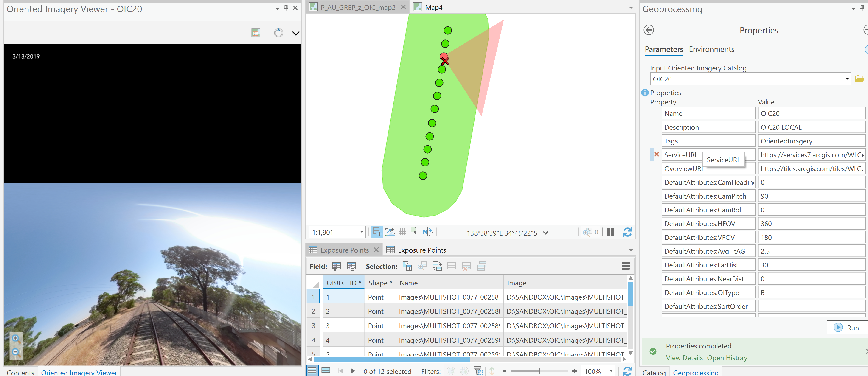The image size is (868, 376).
Task: Click the image attributes icon in Oriented Imagery Viewer
Action: [256, 33]
